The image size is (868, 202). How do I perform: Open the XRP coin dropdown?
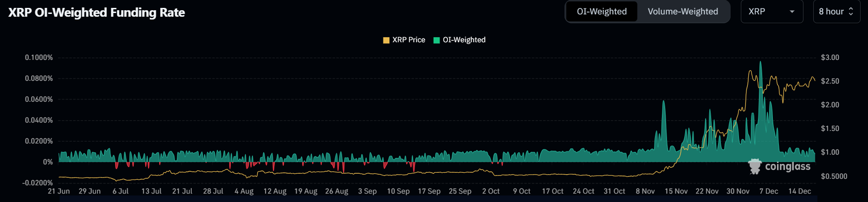coord(772,12)
